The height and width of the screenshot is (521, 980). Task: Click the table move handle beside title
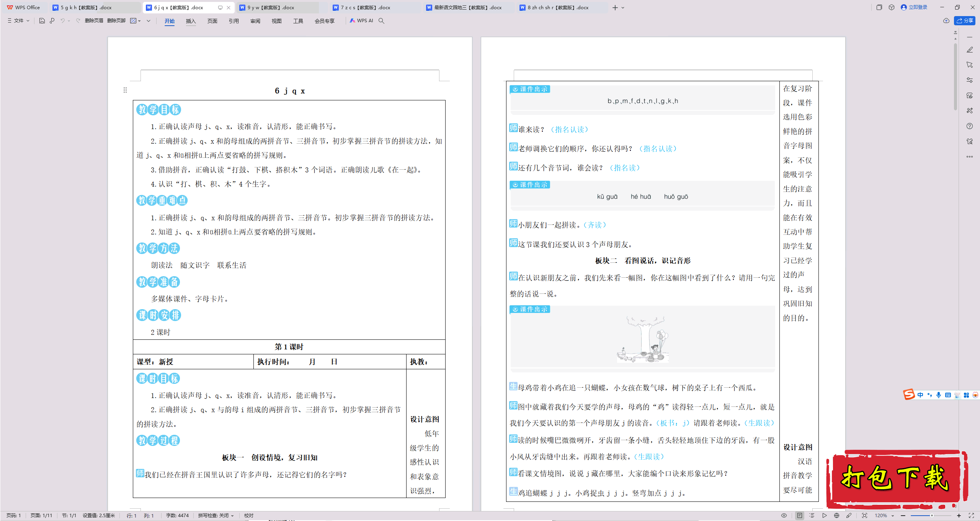[125, 90]
